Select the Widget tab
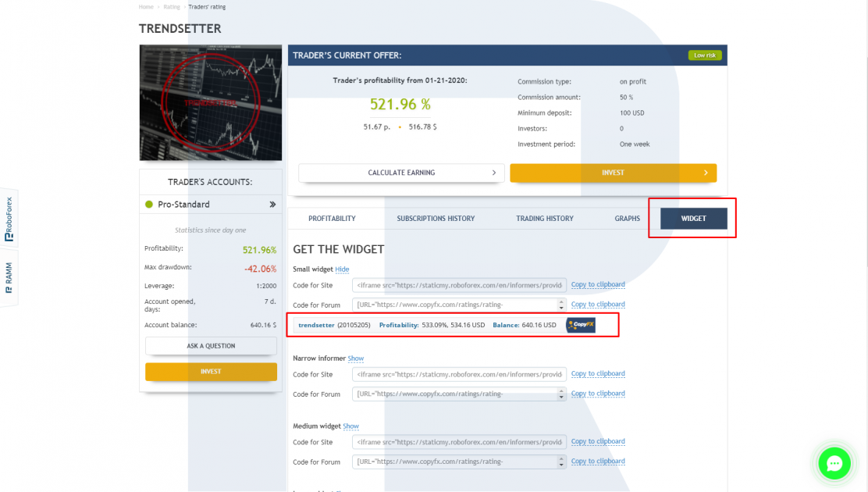868x492 pixels. click(x=694, y=219)
